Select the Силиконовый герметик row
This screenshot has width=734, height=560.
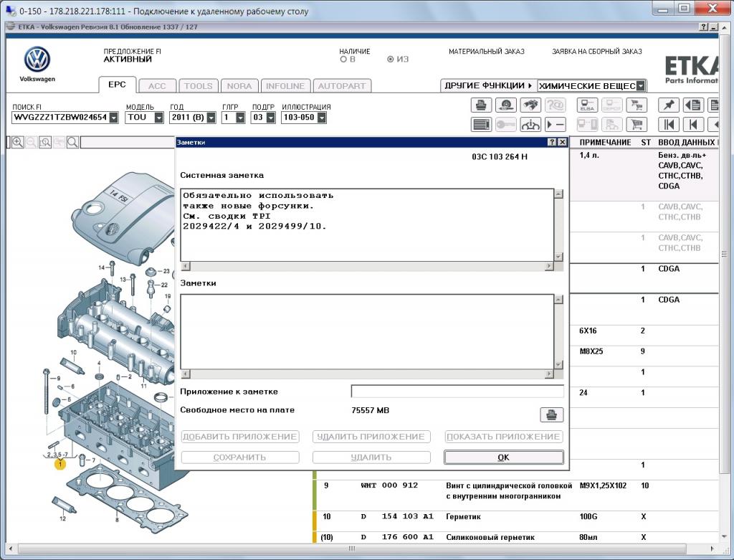515,538
